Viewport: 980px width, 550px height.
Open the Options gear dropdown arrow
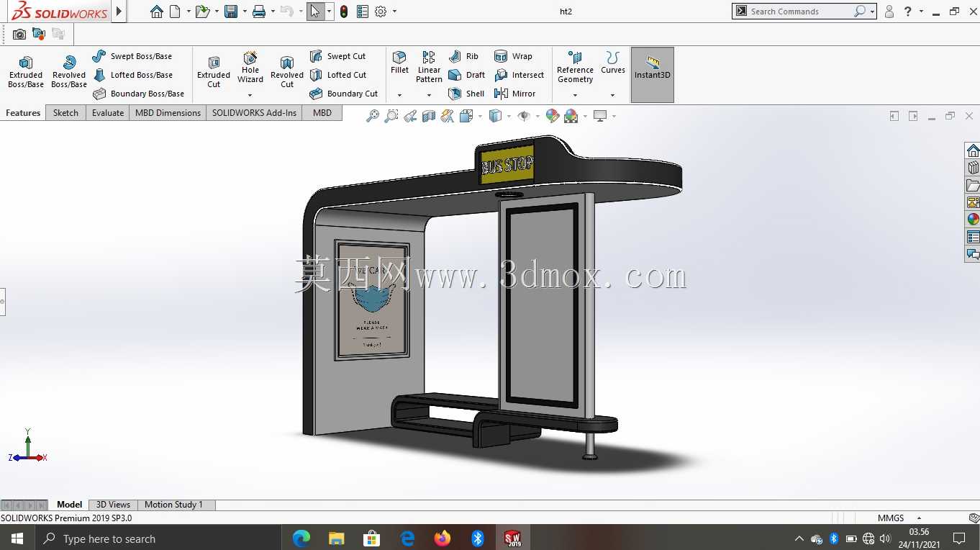(x=394, y=12)
